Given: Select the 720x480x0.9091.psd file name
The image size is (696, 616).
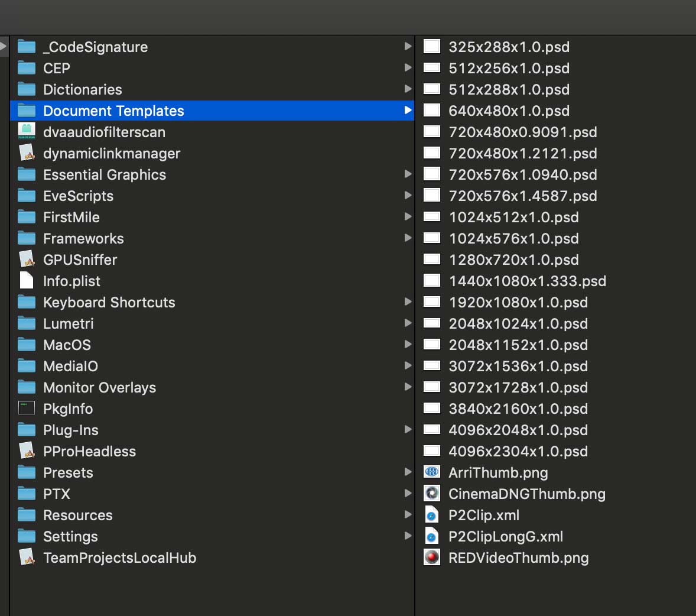Looking at the screenshot, I should coord(523,132).
